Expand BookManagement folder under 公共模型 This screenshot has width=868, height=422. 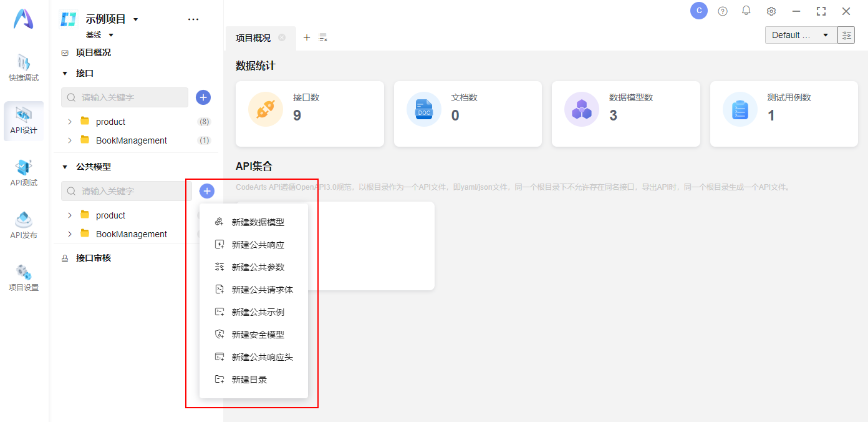(70, 234)
